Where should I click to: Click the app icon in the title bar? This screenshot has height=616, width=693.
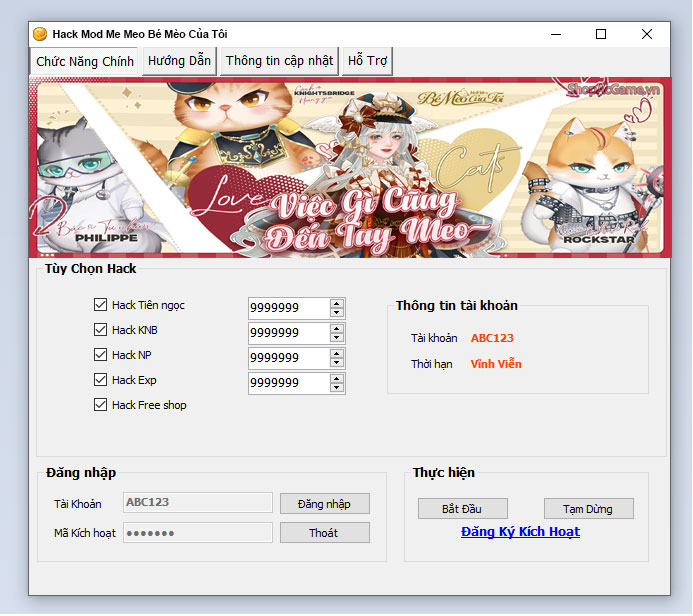[40, 34]
